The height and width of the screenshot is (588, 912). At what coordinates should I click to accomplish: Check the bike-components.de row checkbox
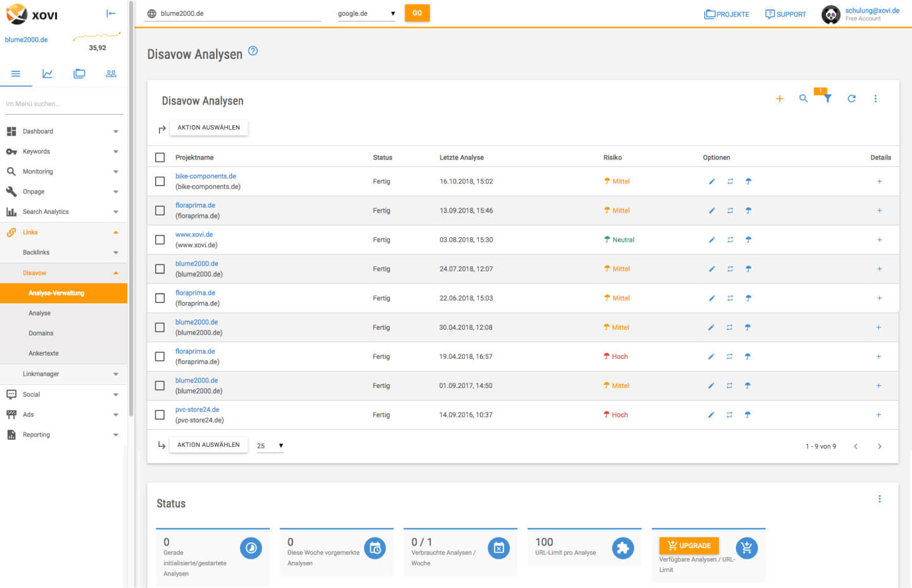click(160, 182)
